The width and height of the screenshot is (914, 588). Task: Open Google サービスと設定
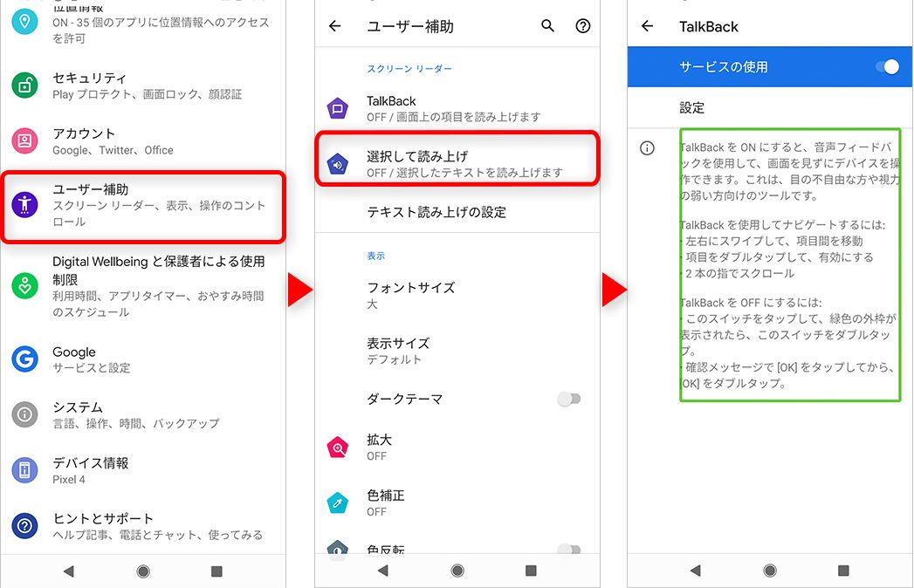click(x=143, y=359)
